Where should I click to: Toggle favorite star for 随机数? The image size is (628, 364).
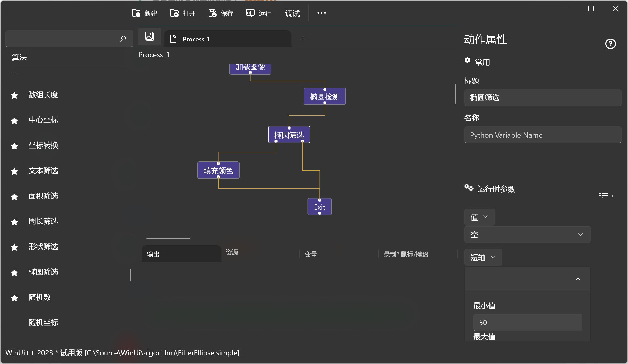coord(15,298)
